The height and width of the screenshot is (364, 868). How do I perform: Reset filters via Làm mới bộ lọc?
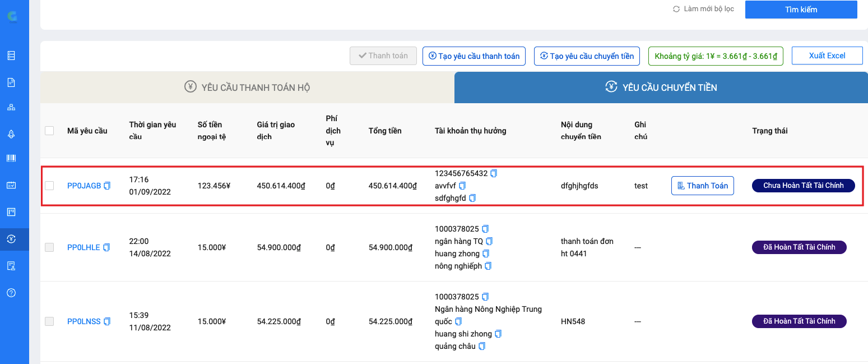click(x=703, y=10)
